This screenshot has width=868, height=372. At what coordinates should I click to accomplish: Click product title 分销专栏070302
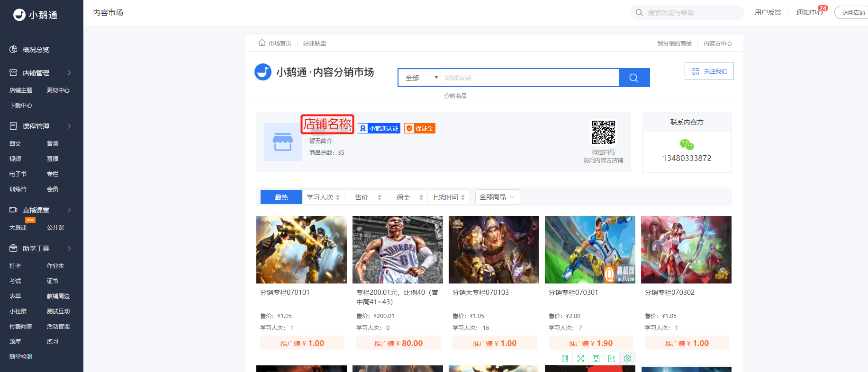click(669, 292)
